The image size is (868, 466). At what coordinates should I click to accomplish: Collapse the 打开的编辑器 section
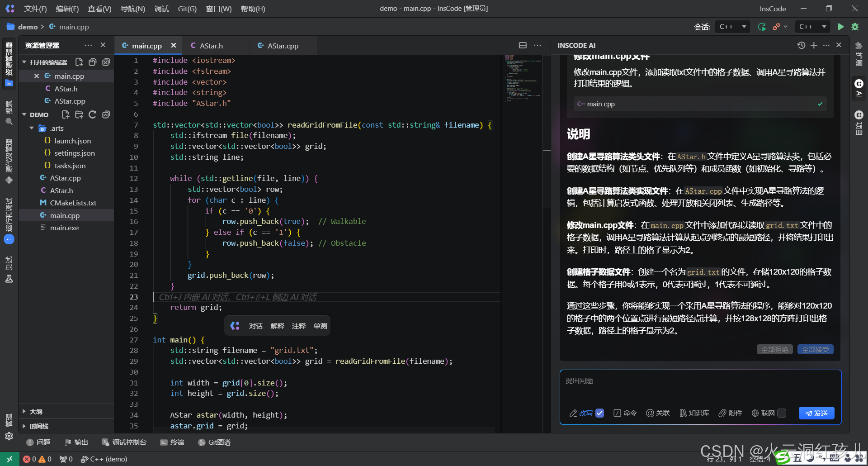coord(24,62)
